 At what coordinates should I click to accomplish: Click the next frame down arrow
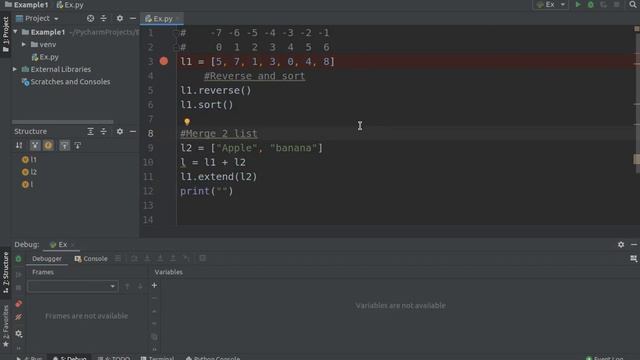pos(140,286)
